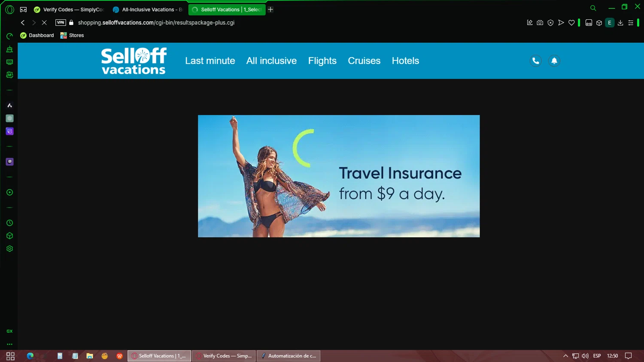The width and height of the screenshot is (644, 362).
Task: Click the notification bell icon
Action: (554, 61)
